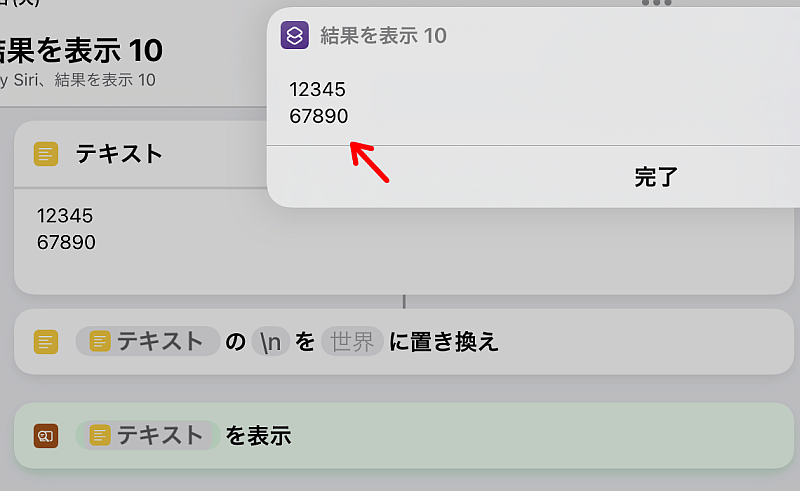Click 完了 to dismiss the result dialog
This screenshot has height=491, width=800.
(656, 177)
